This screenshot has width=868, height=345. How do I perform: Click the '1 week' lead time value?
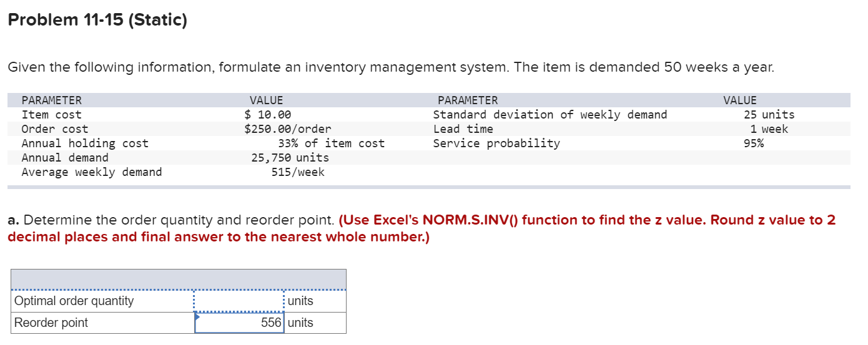point(769,129)
